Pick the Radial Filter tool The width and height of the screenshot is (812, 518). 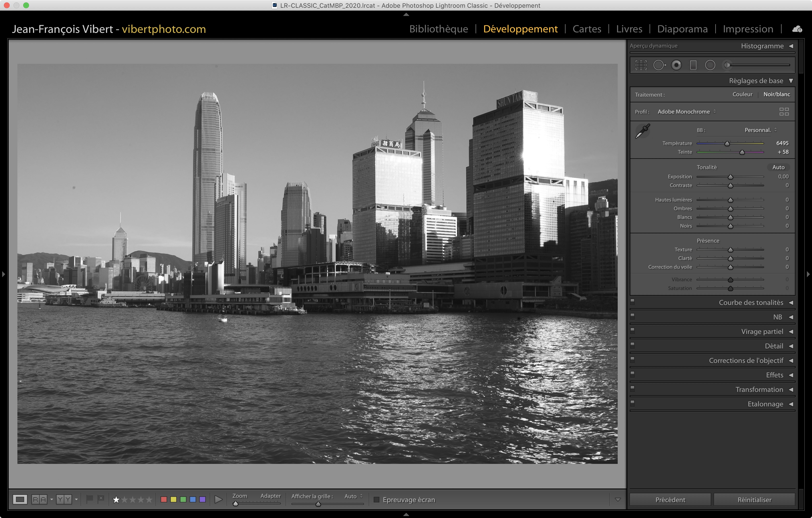click(x=710, y=65)
